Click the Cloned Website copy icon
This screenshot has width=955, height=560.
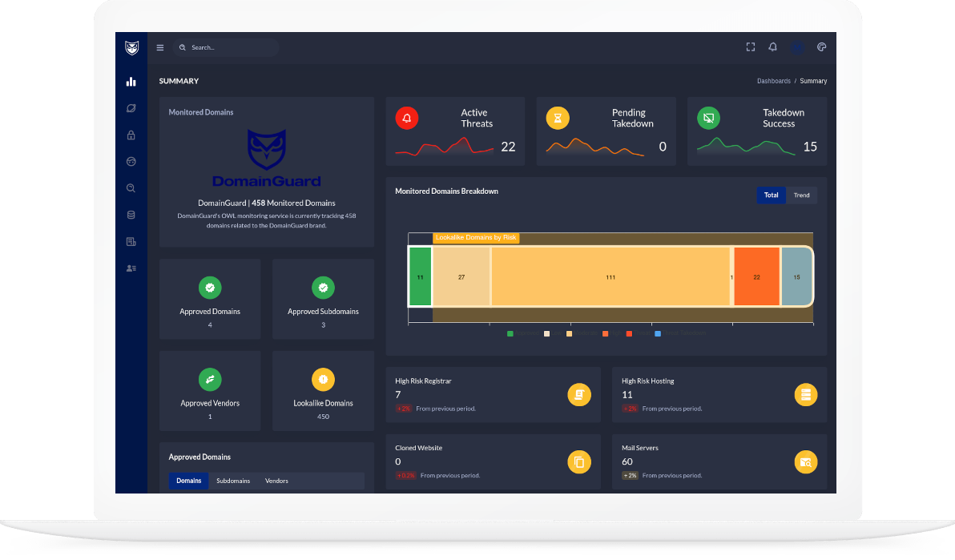pos(579,462)
